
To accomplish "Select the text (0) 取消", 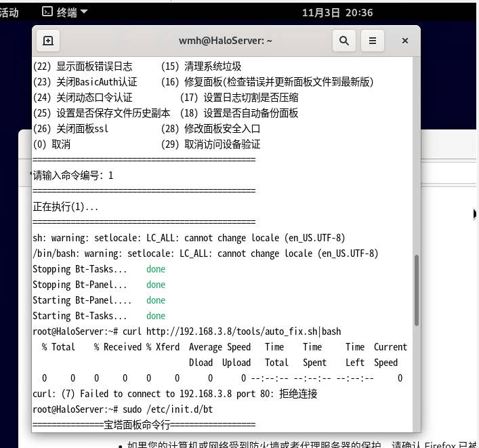I will point(52,144).
